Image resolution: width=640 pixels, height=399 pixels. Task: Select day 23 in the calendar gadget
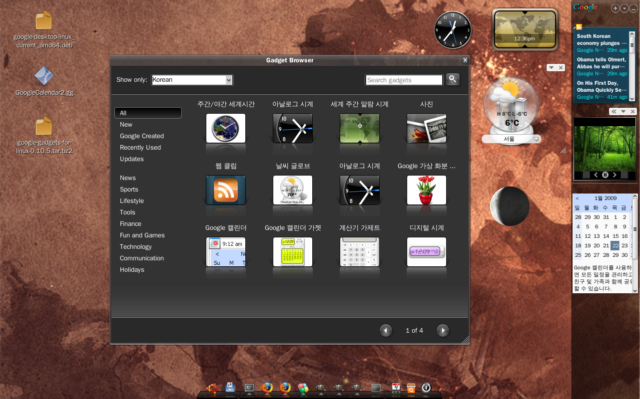[x=624, y=246]
